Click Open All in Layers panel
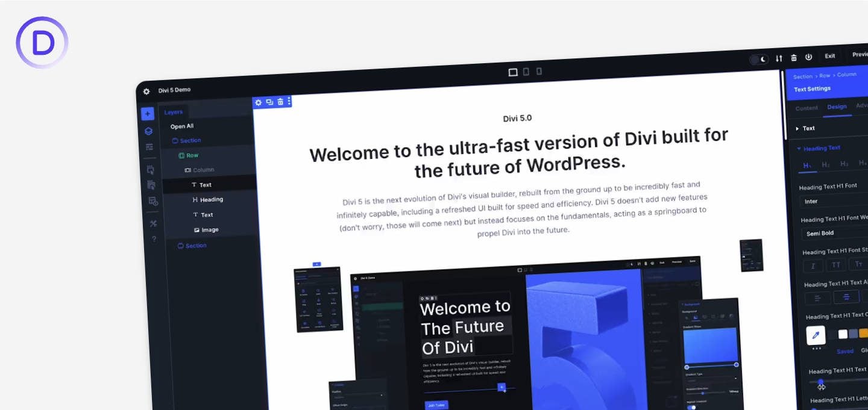This screenshot has height=410, width=868. 182,126
